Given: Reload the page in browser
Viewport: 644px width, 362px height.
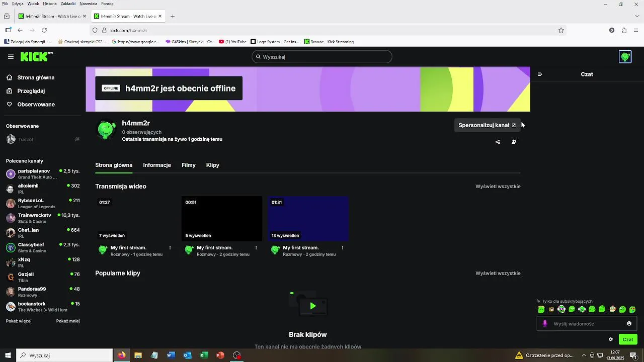Looking at the screenshot, I should point(44,30).
